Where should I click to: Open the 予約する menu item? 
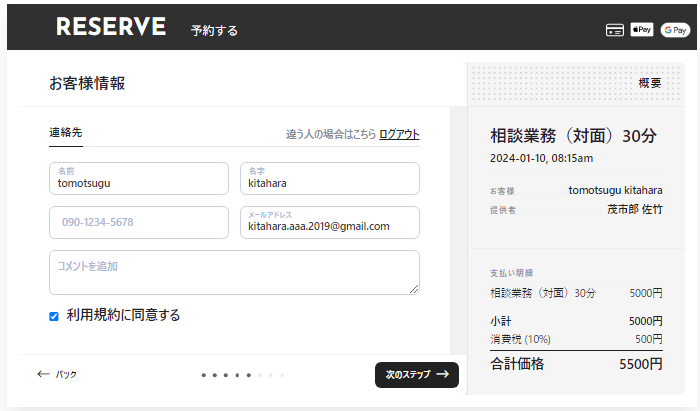(214, 31)
